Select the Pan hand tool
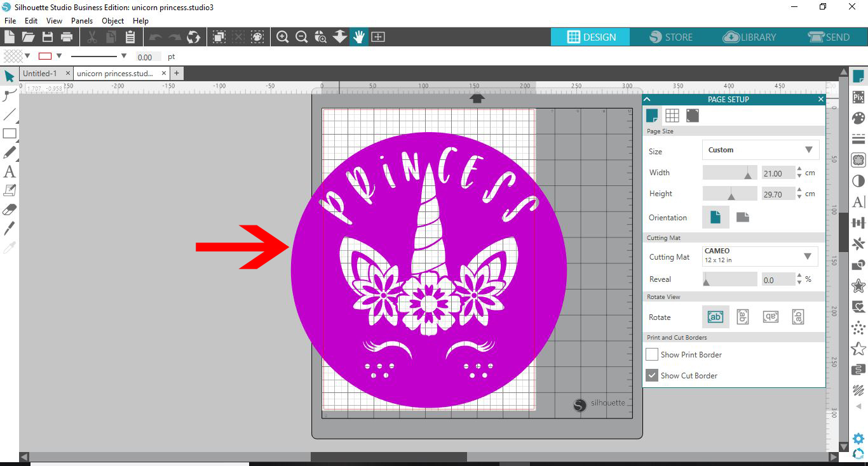The width and height of the screenshot is (868, 466). coord(359,37)
